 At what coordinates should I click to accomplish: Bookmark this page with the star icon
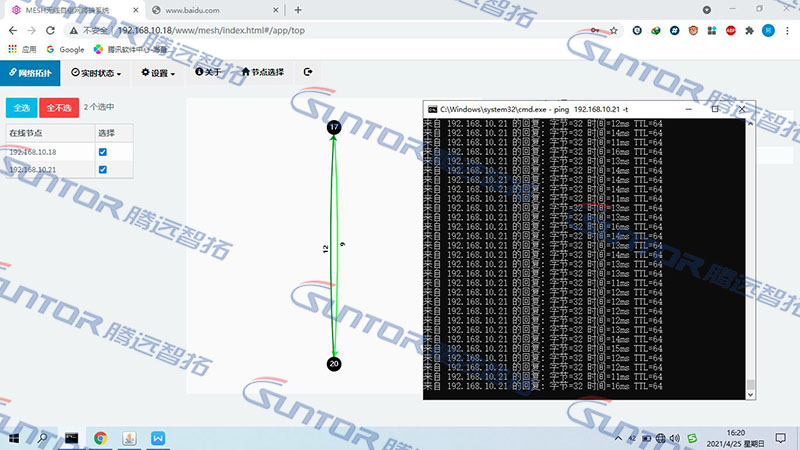(611, 30)
